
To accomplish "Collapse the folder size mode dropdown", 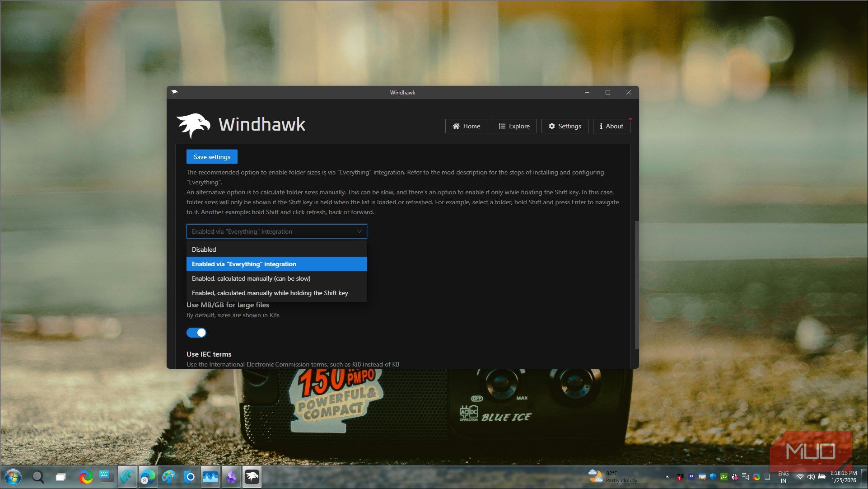I will pos(276,231).
